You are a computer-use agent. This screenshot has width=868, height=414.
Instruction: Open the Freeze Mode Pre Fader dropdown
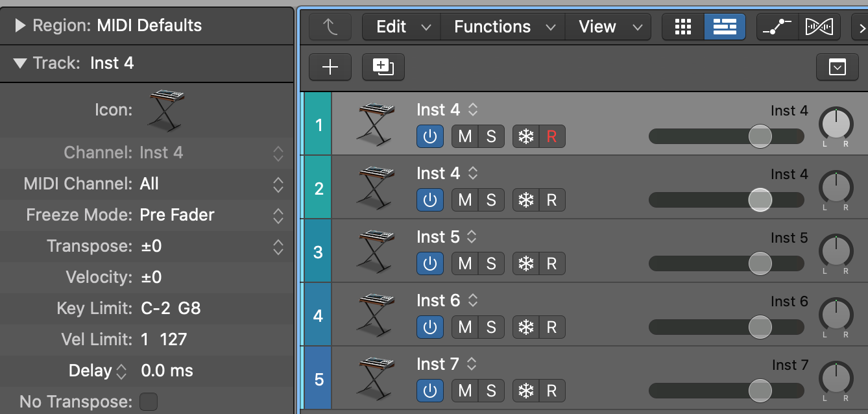pyautogui.click(x=278, y=215)
